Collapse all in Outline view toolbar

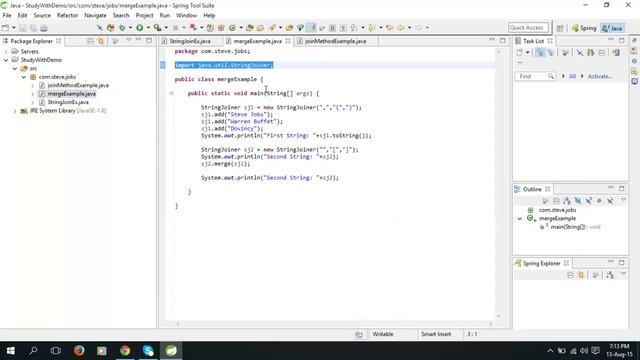coord(556,201)
